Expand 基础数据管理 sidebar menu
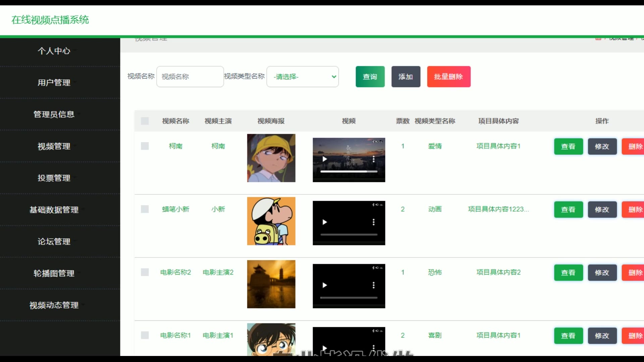644x362 pixels. pyautogui.click(x=54, y=210)
